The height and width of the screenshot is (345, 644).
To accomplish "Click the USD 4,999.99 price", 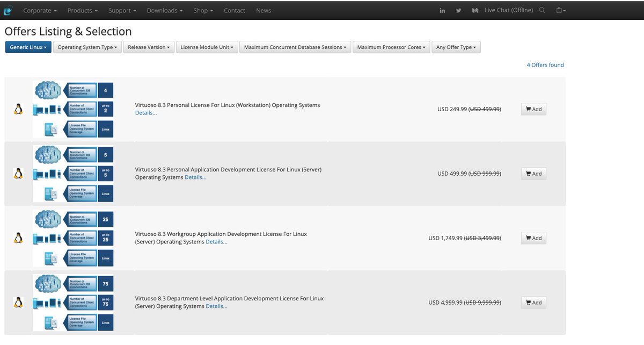I will point(445,303).
